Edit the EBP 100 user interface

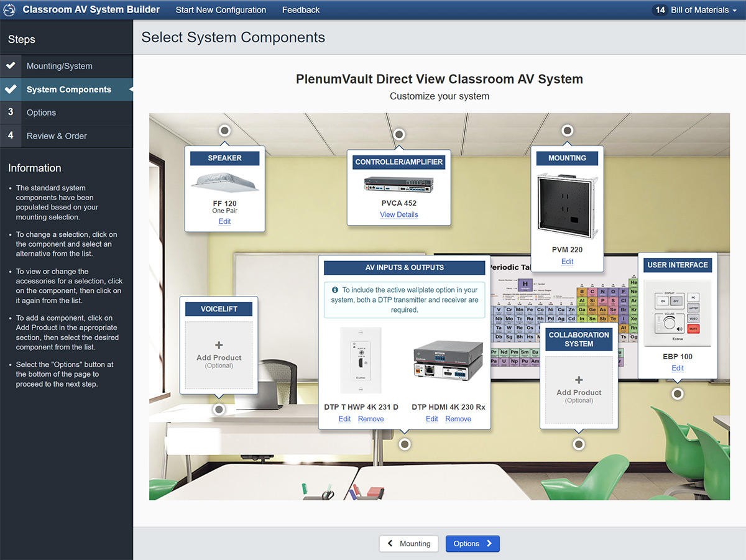click(x=678, y=368)
